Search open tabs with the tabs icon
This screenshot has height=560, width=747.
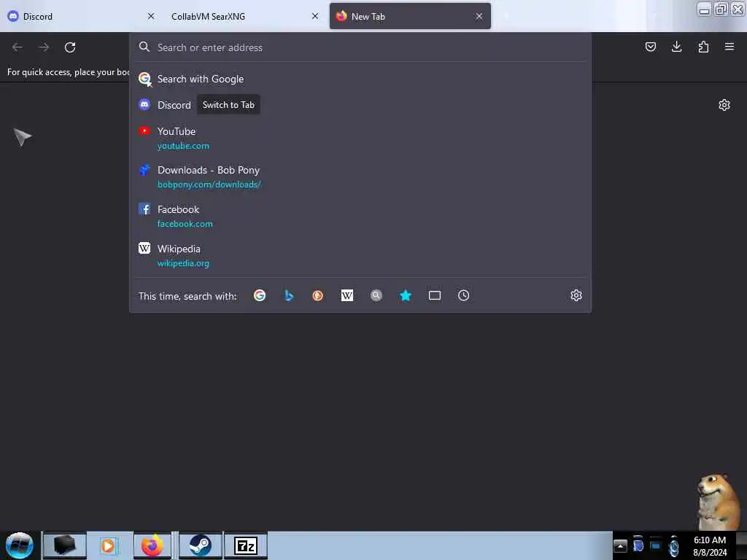pyautogui.click(x=435, y=296)
